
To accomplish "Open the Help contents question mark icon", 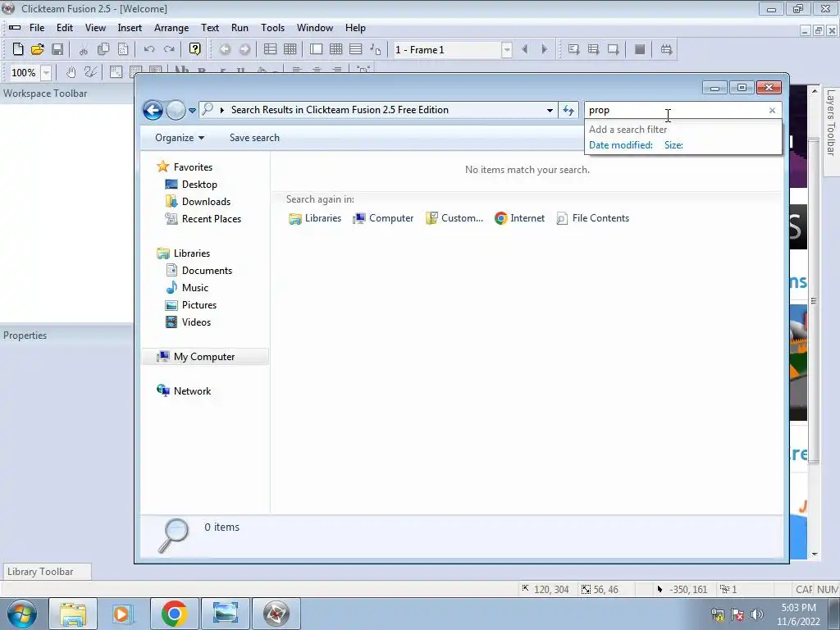I will coord(195,49).
